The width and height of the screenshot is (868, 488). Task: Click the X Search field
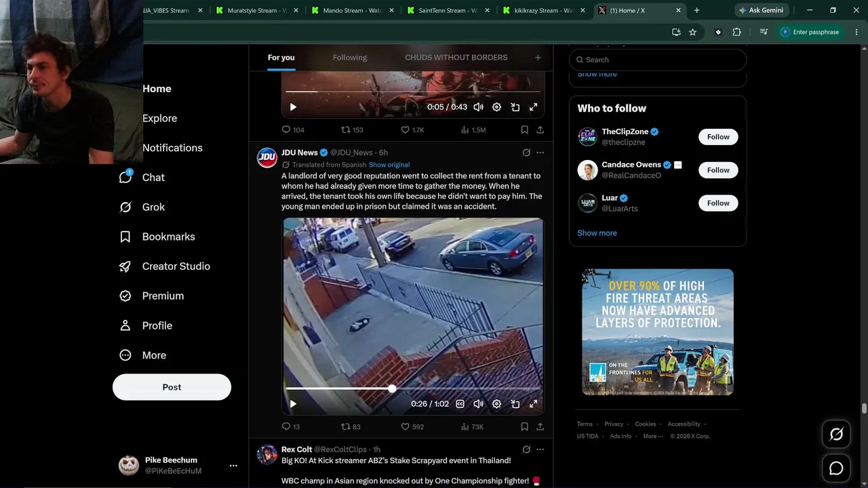coord(658,60)
